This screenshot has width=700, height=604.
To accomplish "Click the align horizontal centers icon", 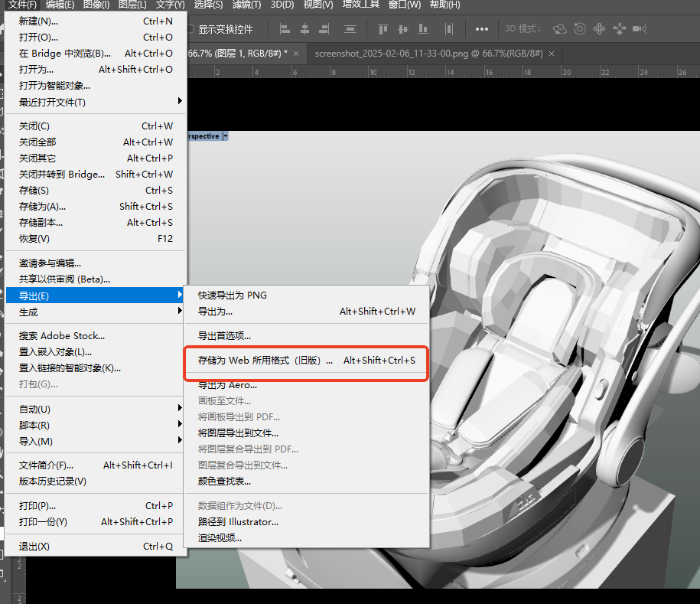I will point(304,29).
